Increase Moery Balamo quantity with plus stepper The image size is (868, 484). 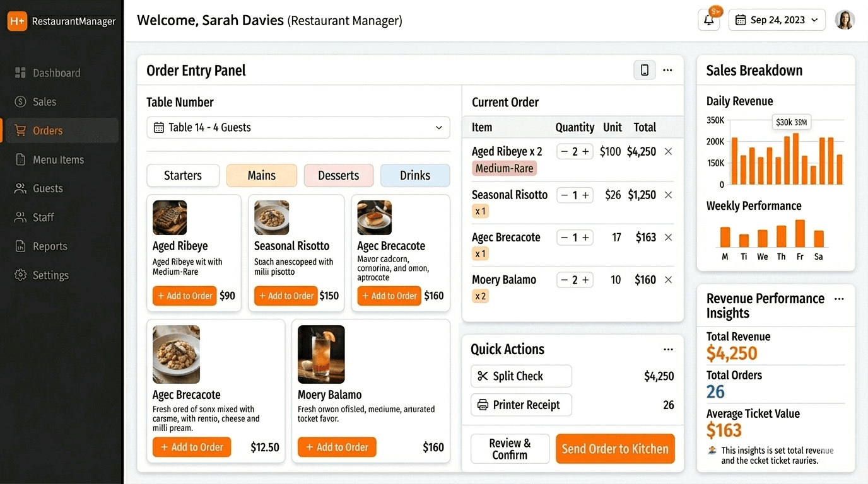pos(586,279)
